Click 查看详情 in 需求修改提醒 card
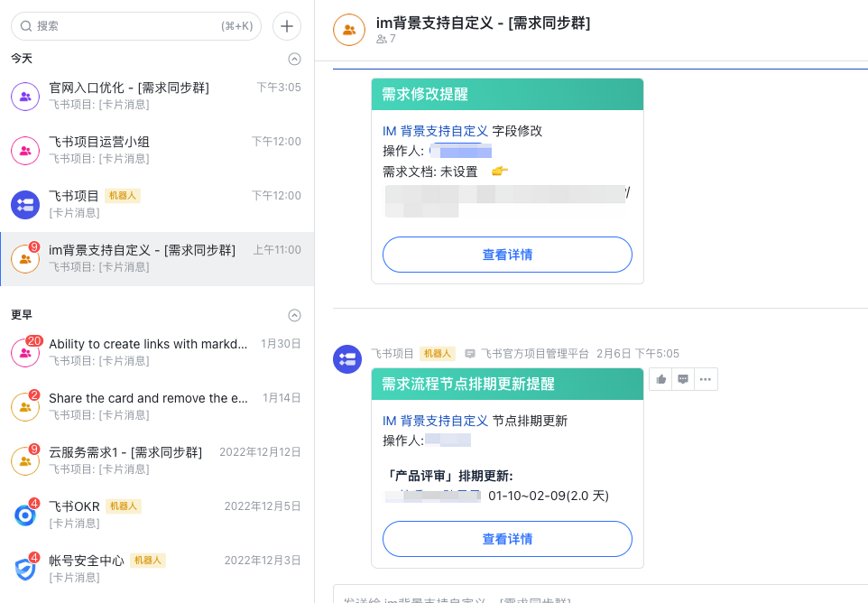This screenshot has width=868, height=603. [507, 255]
